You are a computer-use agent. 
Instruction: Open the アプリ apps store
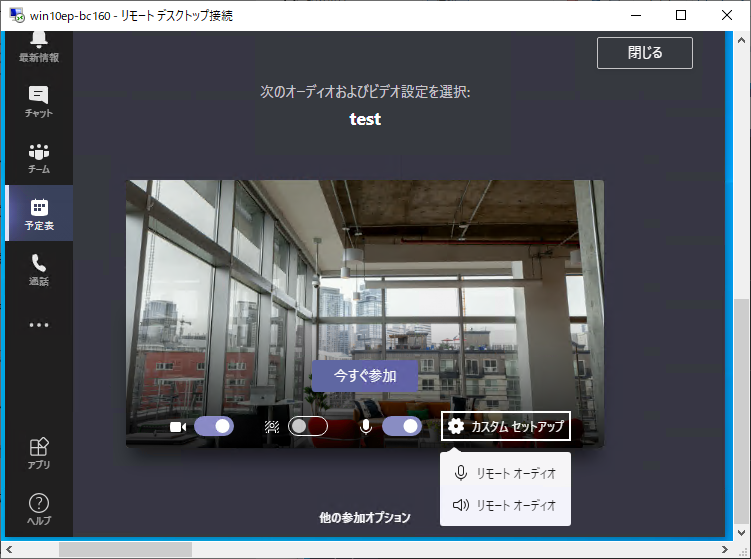pos(39,453)
